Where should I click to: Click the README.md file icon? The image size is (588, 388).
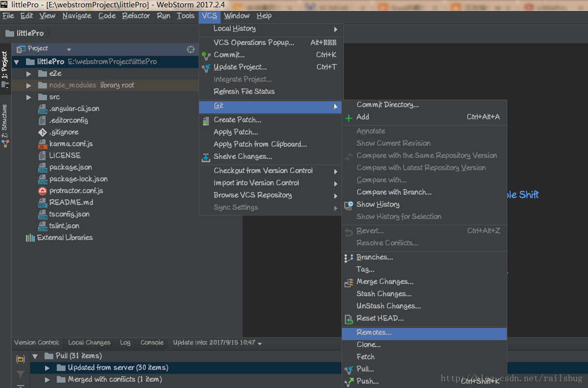(43, 202)
